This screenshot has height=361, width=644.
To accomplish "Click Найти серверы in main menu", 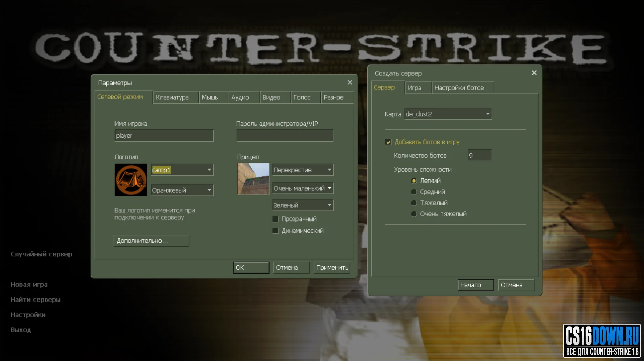I will (x=36, y=300).
